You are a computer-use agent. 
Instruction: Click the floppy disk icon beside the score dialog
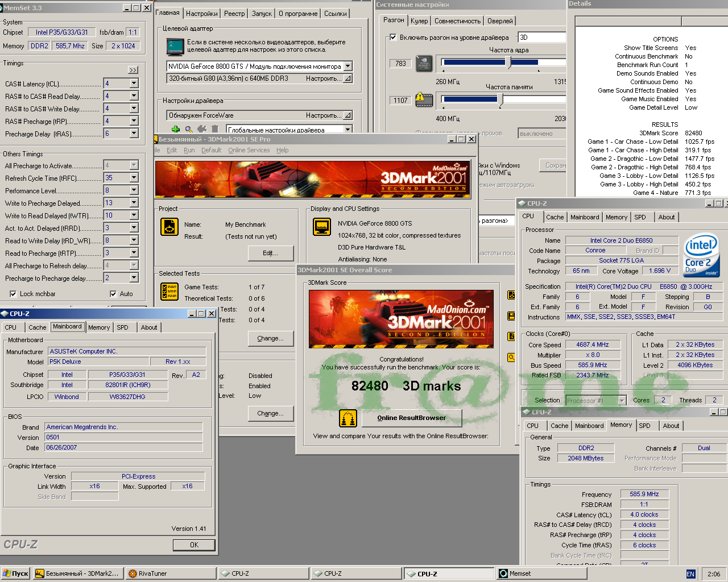[x=511, y=316]
